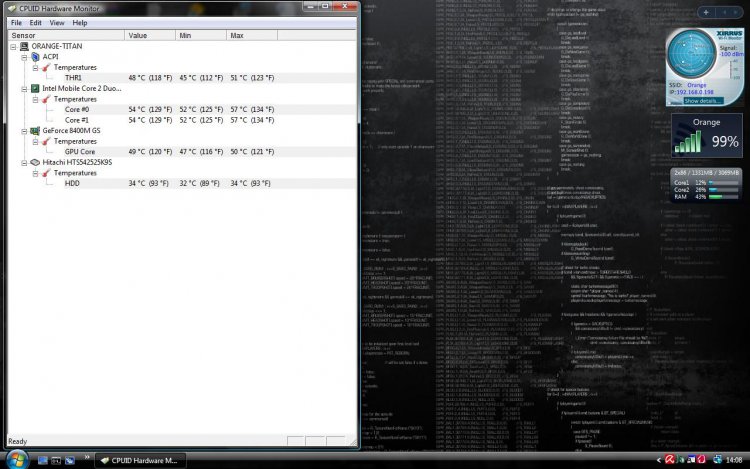Screen dimensions: 750x469
Task: Show hidden system tray icons arrow
Action: (659, 460)
